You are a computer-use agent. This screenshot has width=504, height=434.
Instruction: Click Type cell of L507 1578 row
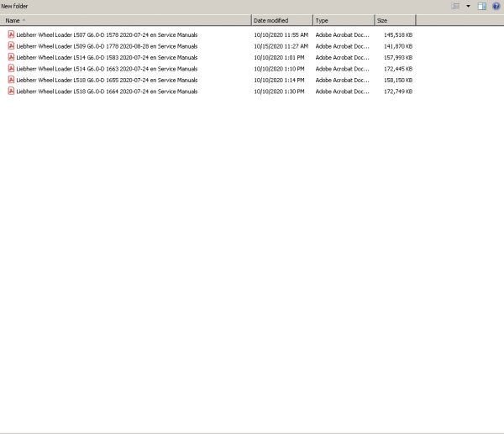pyautogui.click(x=343, y=35)
